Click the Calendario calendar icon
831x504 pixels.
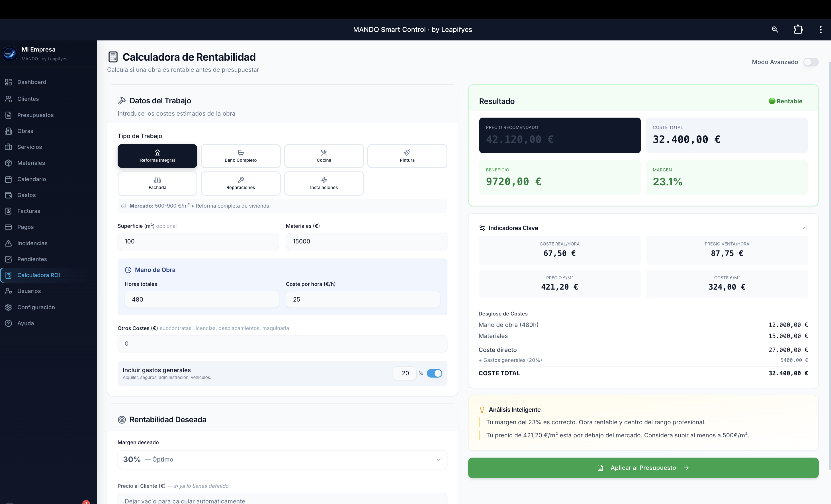pos(9,179)
